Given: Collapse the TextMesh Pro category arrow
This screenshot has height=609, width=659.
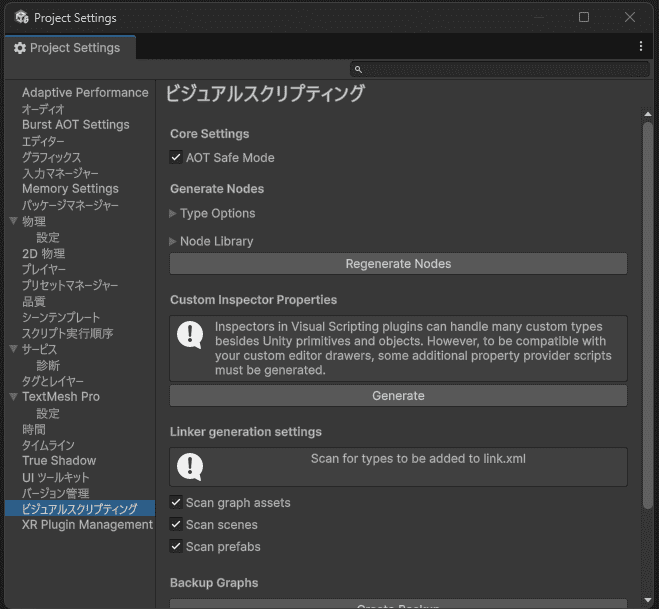Looking at the screenshot, I should pos(13,396).
